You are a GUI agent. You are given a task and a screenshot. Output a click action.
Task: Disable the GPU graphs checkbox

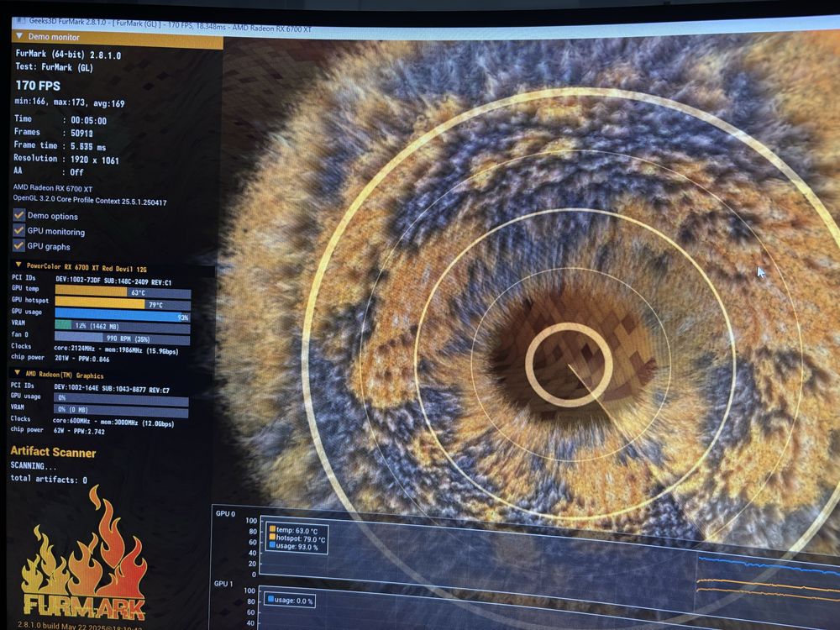click(x=18, y=245)
